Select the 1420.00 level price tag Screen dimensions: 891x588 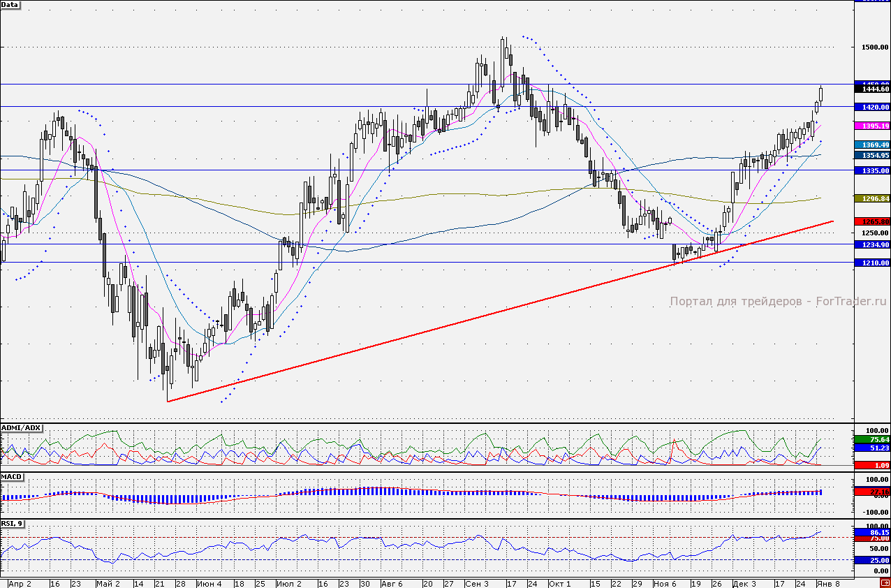(x=873, y=107)
